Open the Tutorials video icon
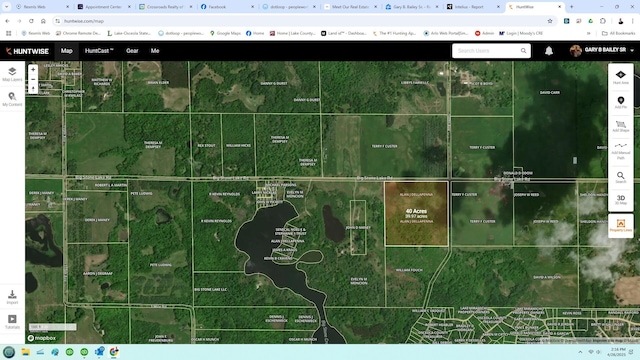Screen dimensions: 640x360 click(12, 322)
